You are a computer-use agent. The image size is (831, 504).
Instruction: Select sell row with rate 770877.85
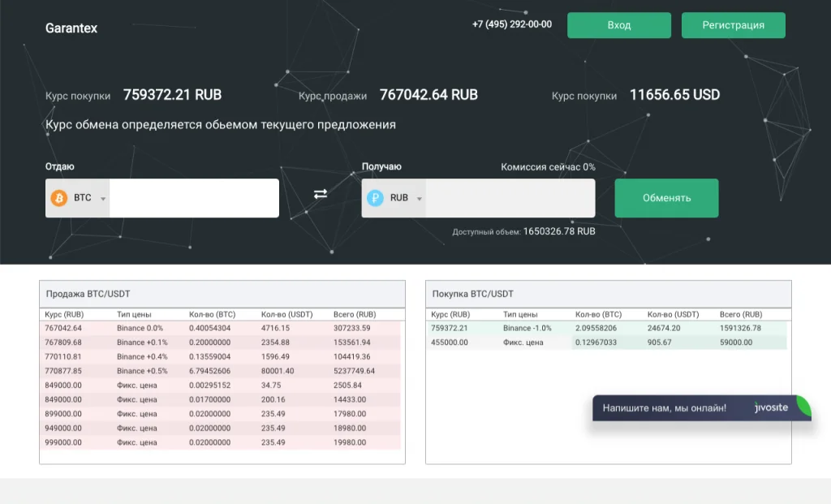(x=222, y=371)
